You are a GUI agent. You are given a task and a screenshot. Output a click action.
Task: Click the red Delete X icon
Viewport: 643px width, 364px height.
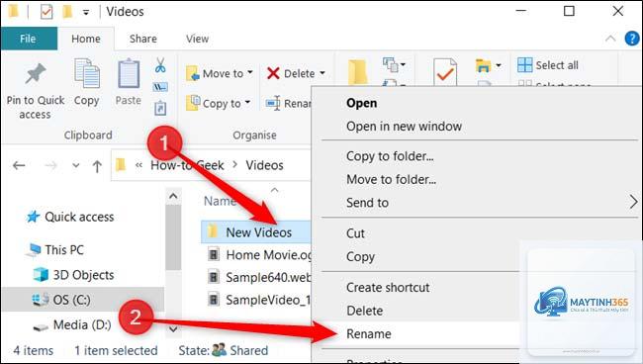[x=273, y=73]
